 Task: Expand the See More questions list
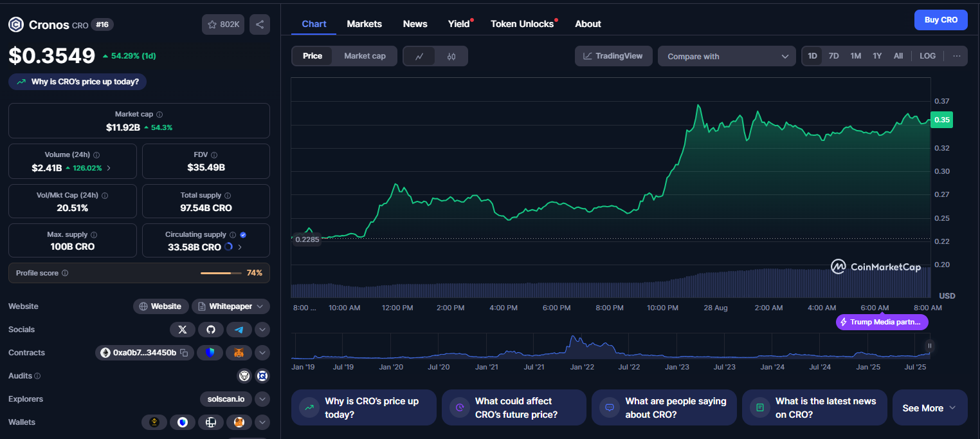930,407
